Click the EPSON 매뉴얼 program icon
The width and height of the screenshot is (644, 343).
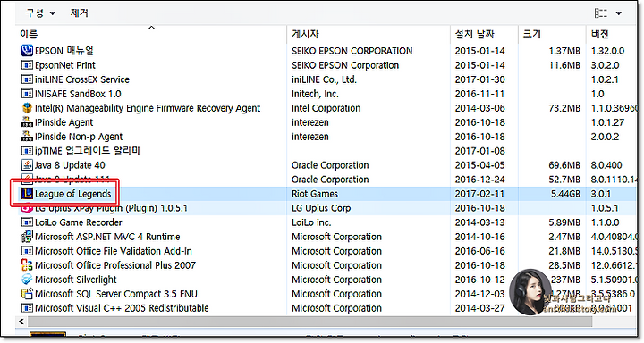click(27, 50)
